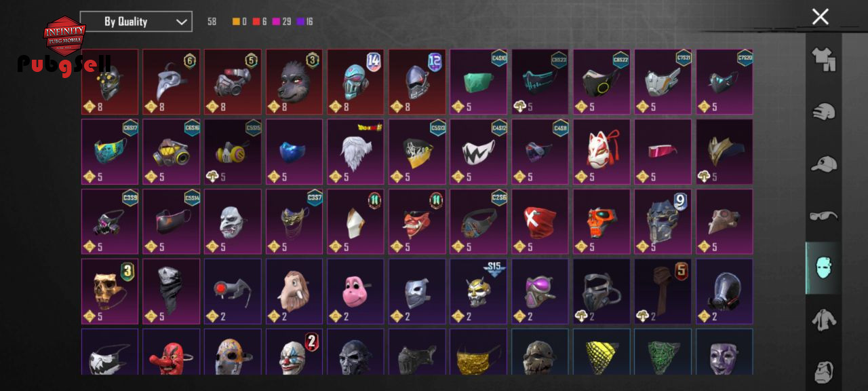The image size is (868, 391).
Task: Click the Infinity PUBG Mobile logo
Action: 64,35
